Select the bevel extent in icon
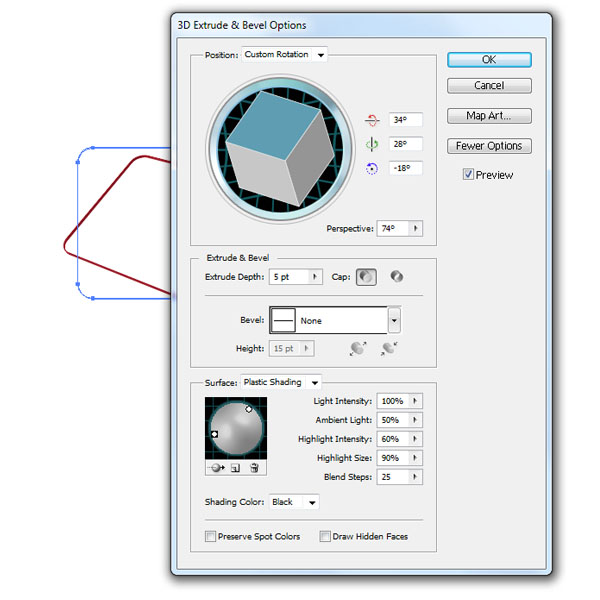Screen dimensions: 600x600 [389, 349]
